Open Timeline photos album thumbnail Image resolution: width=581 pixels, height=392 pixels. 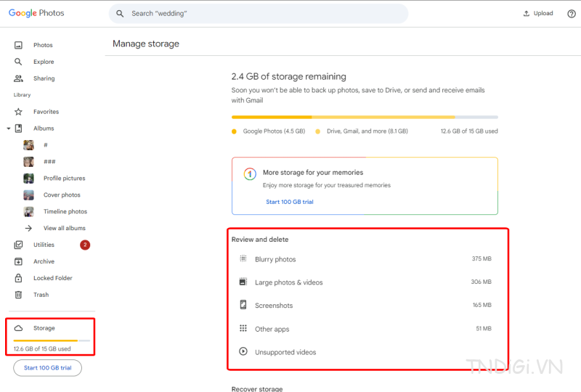[28, 211]
